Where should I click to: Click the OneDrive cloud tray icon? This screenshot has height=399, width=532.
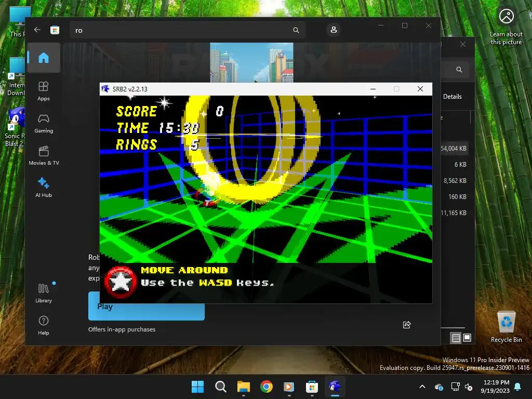(438, 387)
